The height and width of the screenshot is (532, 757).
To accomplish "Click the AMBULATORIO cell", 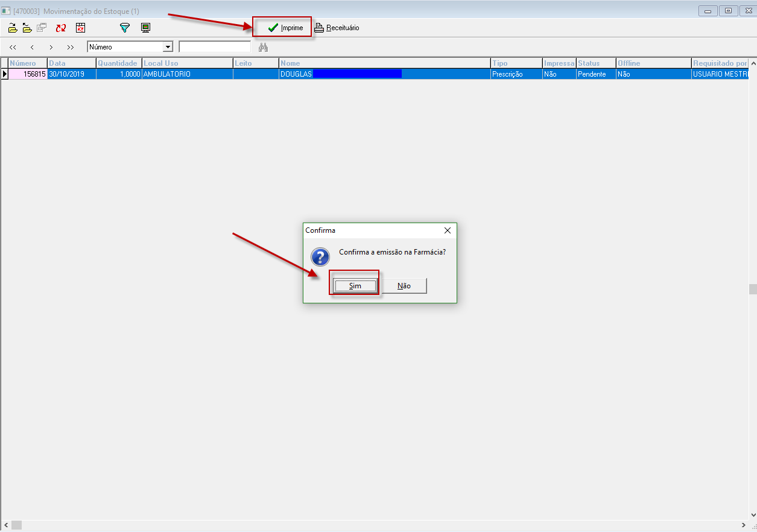I will click(x=188, y=74).
